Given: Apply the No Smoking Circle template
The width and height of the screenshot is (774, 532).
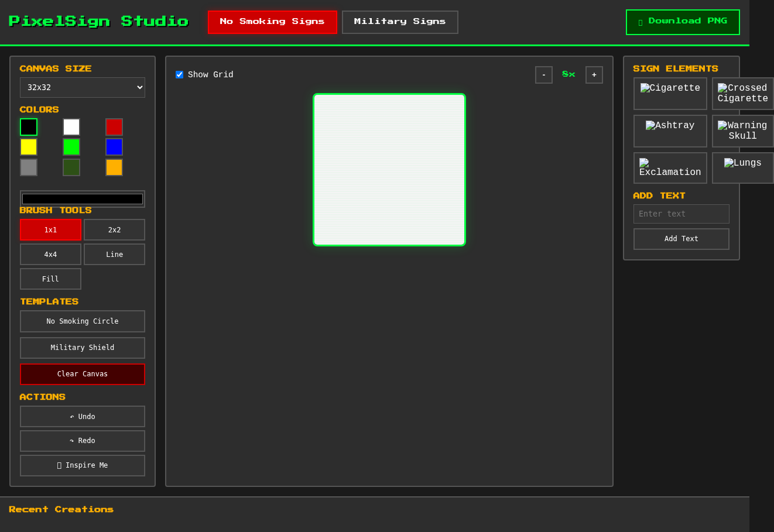Looking at the screenshot, I should (x=82, y=321).
